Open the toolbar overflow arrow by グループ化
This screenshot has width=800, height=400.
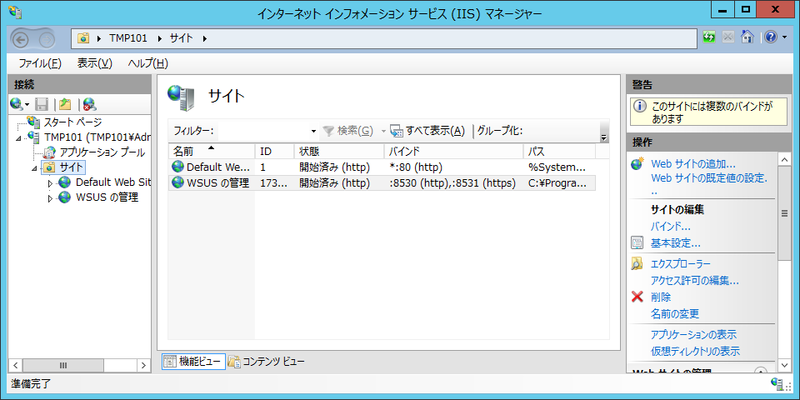tap(604, 138)
